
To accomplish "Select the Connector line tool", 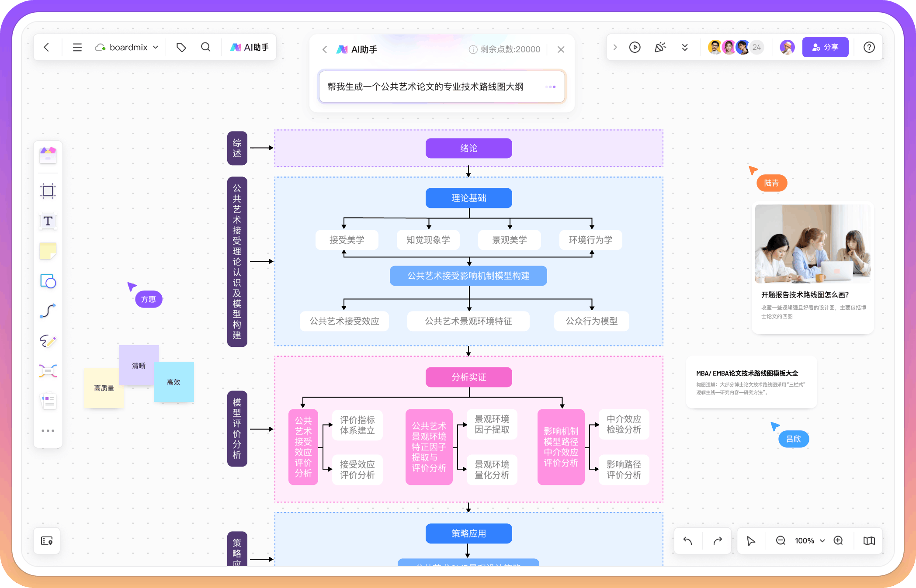I will tap(48, 311).
